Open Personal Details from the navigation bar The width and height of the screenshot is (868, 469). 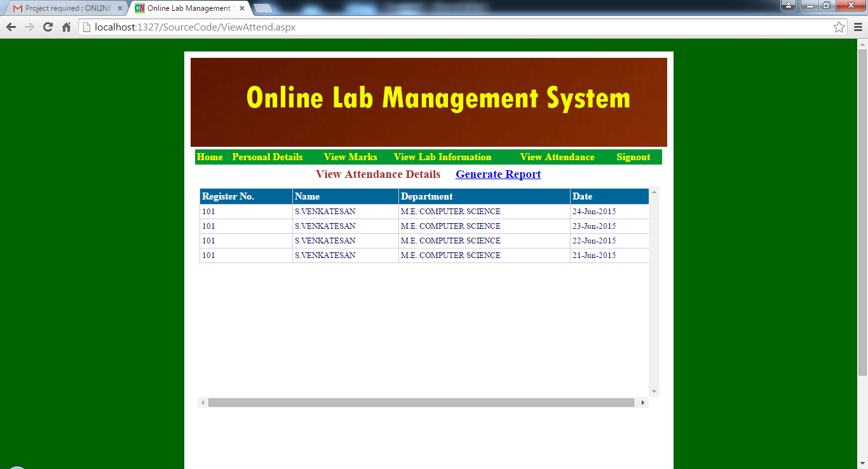tap(268, 157)
